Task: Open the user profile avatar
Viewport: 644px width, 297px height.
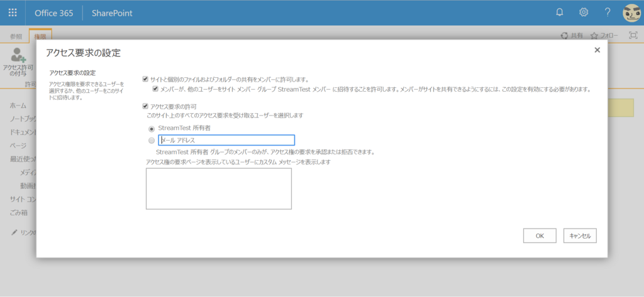Action: [x=631, y=13]
